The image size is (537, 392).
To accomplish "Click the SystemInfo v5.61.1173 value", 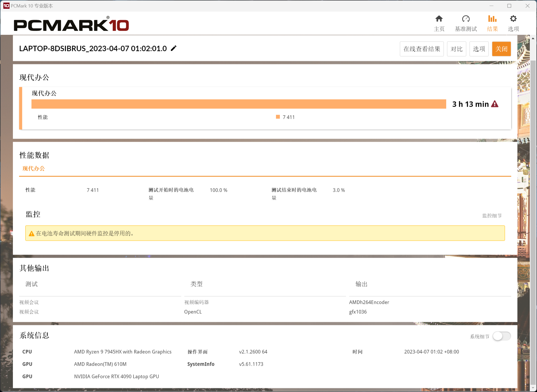I will coord(251,364).
